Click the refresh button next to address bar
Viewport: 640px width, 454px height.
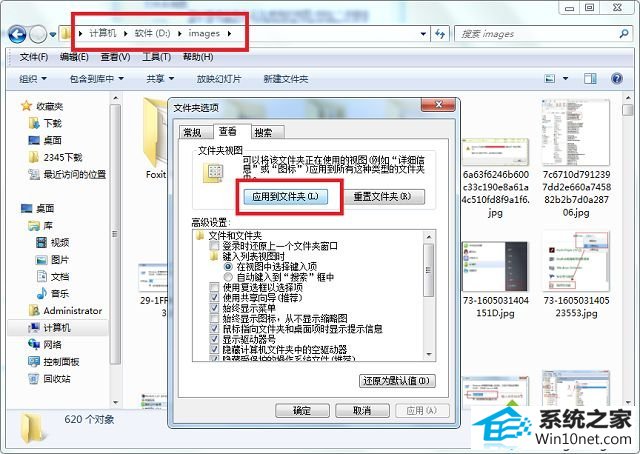pos(440,34)
